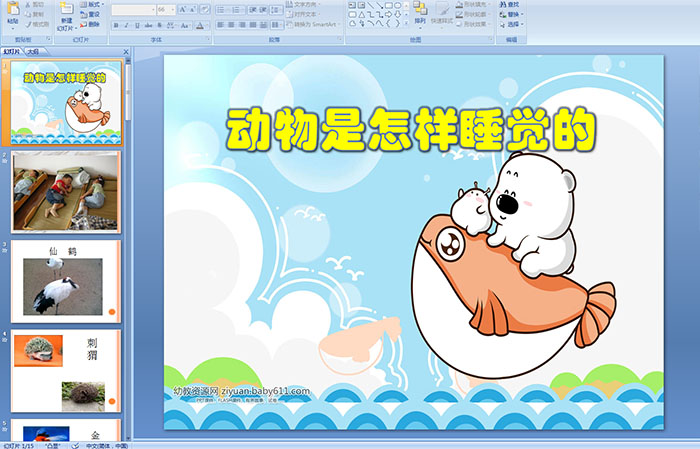Open the slide Layout dropdown

(x=92, y=5)
